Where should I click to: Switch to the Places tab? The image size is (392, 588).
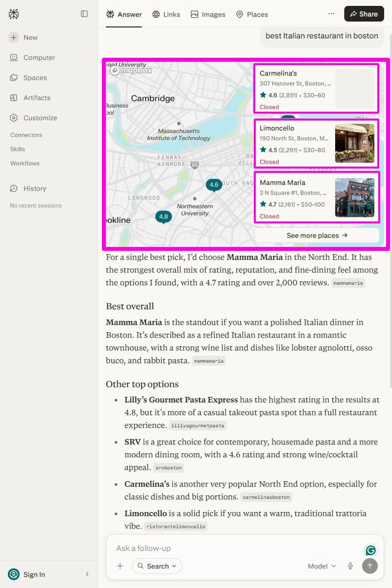tap(252, 14)
